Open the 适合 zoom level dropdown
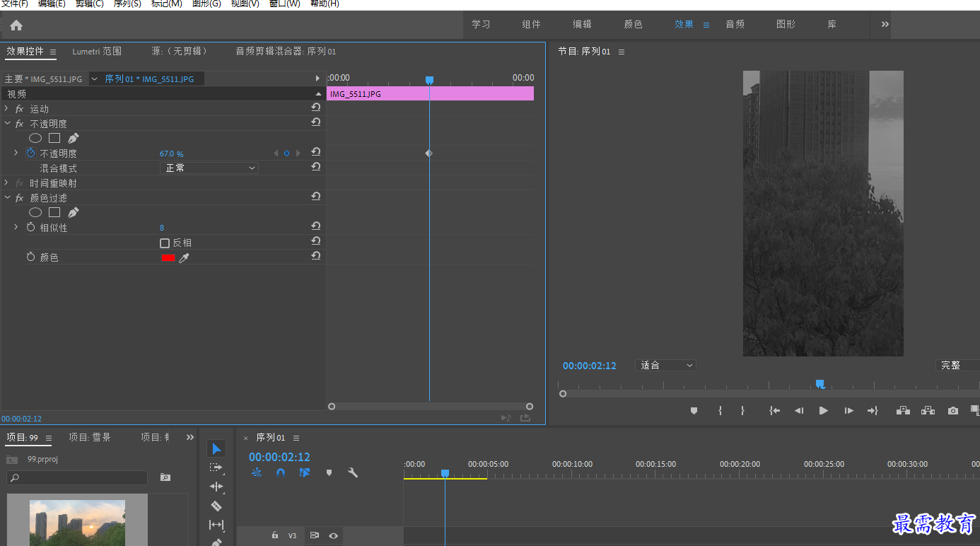This screenshot has width=980, height=546. tap(666, 366)
